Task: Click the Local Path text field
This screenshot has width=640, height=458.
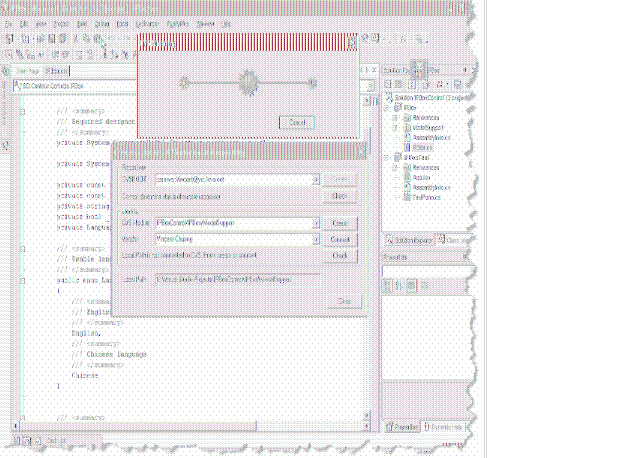Action: tap(238, 280)
